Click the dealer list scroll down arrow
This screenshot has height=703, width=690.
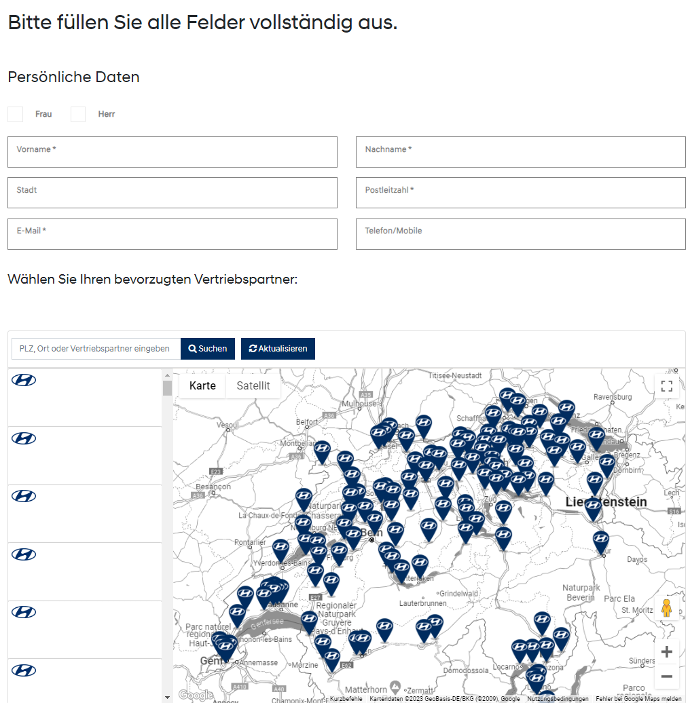(x=167, y=697)
